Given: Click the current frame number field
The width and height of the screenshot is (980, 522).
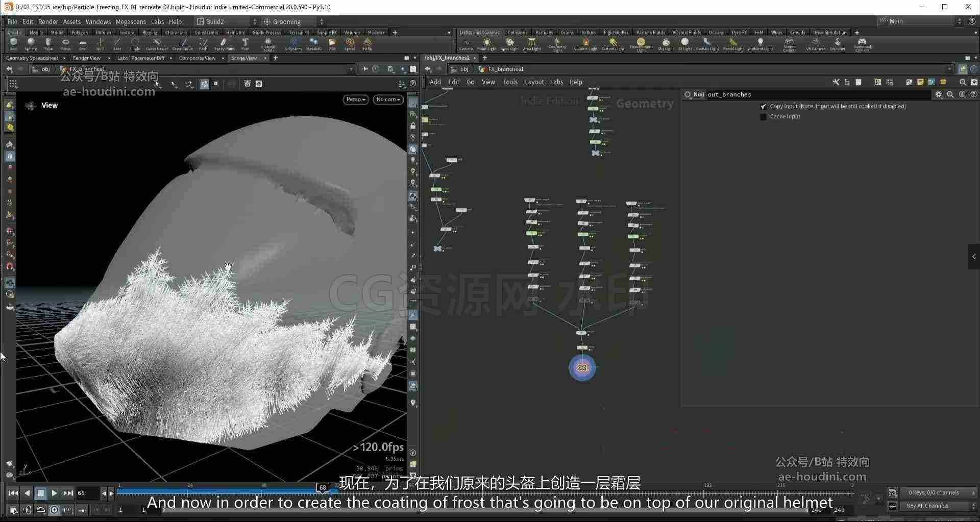Looking at the screenshot, I should point(88,493).
